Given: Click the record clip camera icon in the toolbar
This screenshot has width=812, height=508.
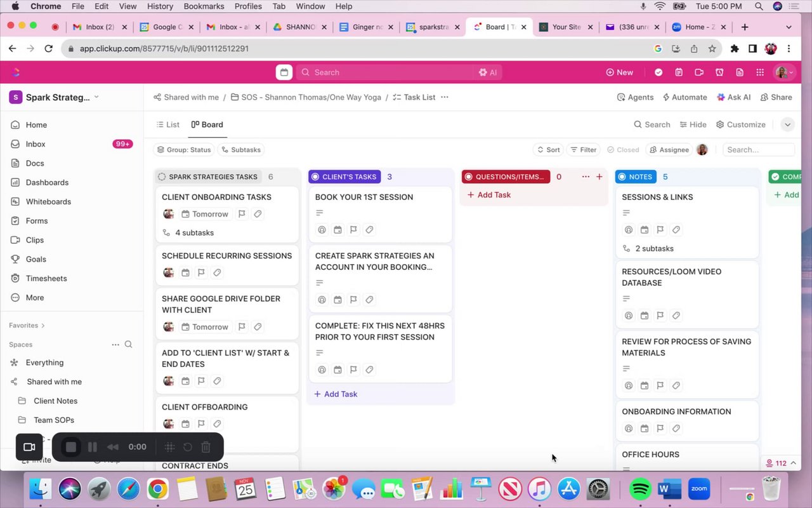Looking at the screenshot, I should point(699,72).
